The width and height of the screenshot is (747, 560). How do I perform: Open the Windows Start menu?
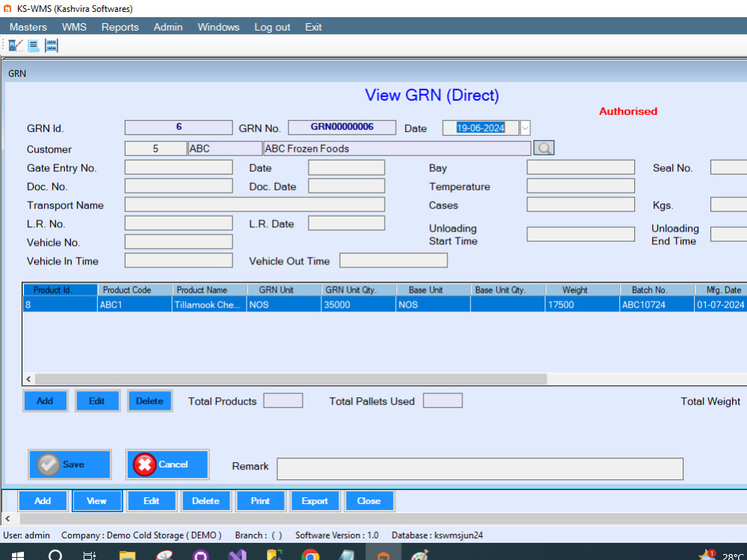pos(18,556)
